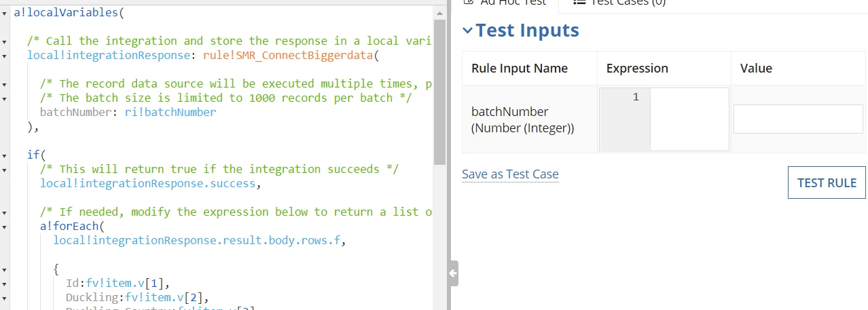Focus the batchNumber Expression editor box
Screen dimensions: 868x310
tap(689, 119)
